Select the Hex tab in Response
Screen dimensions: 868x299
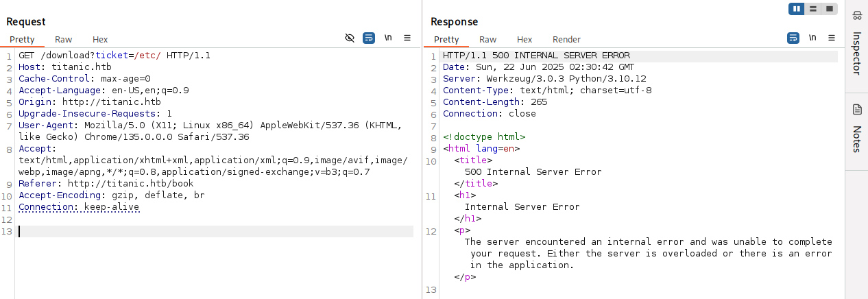pyautogui.click(x=525, y=40)
